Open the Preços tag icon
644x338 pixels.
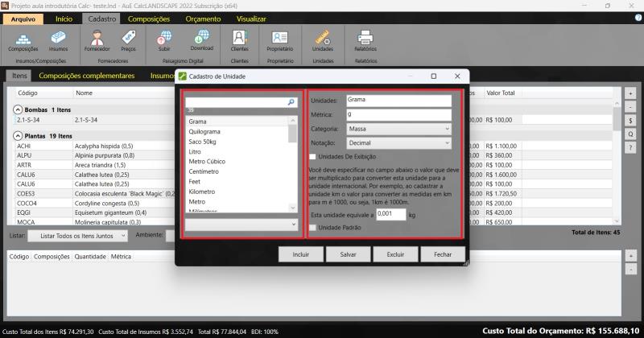[128, 42]
